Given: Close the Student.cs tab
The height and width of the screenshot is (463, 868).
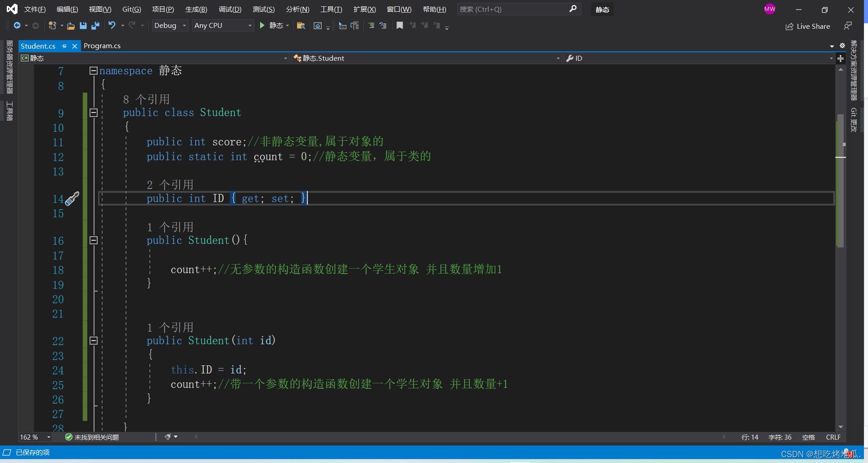Looking at the screenshot, I should click(75, 46).
